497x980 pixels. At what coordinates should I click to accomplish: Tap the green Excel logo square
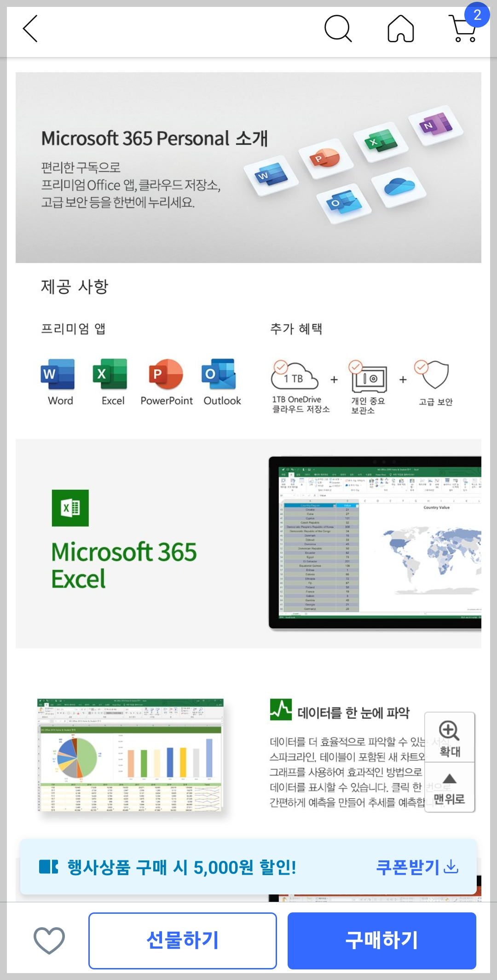click(70, 508)
